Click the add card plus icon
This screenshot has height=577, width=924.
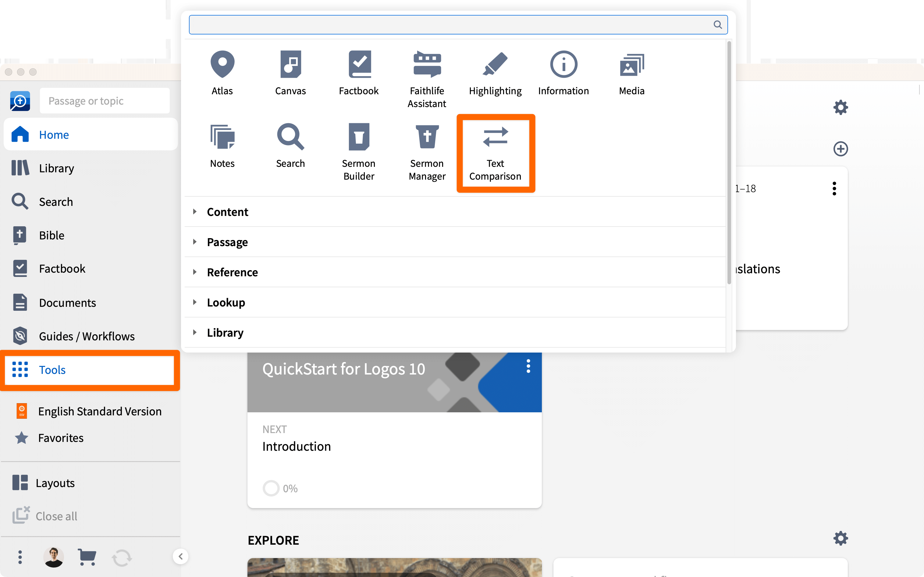tap(840, 149)
